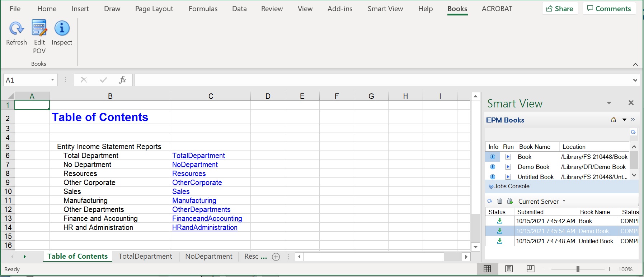Screen dimensions: 644x277
Task: Refresh the Jobs Console list
Action: point(490,201)
